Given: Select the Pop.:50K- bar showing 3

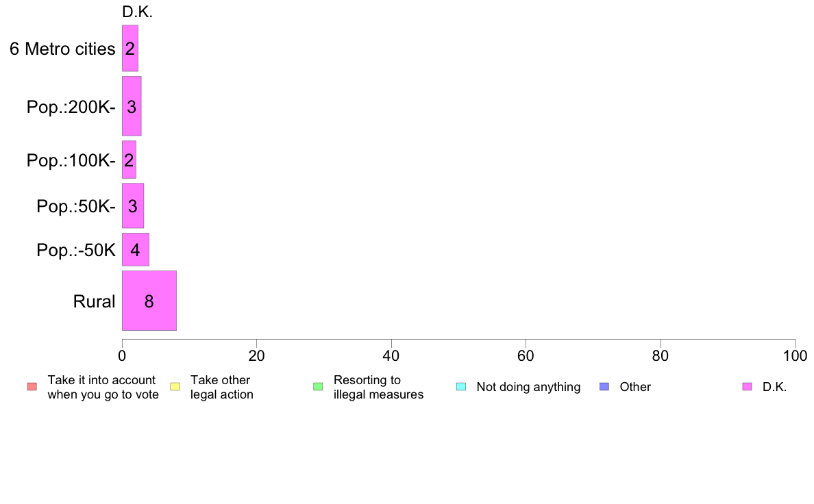Looking at the screenshot, I should coord(133,206).
